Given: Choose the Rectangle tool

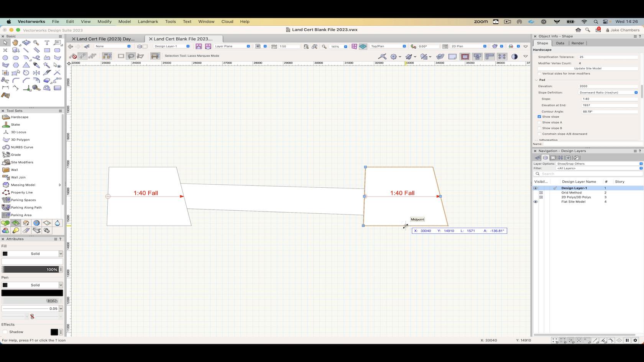Looking at the screenshot, I should [47, 50].
